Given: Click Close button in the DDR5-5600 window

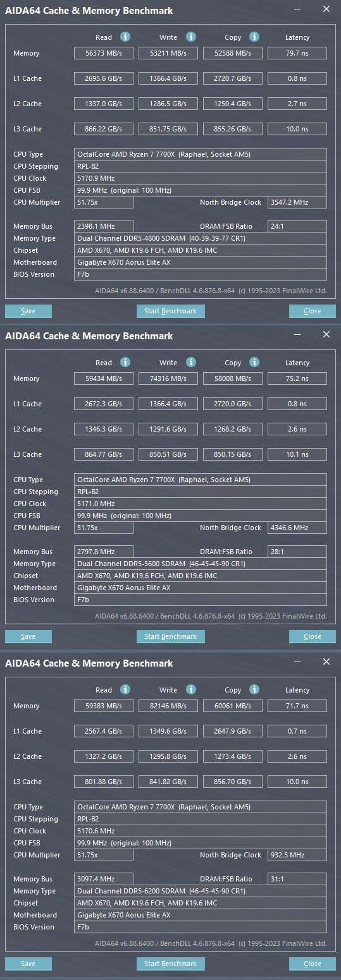Looking at the screenshot, I should (313, 636).
